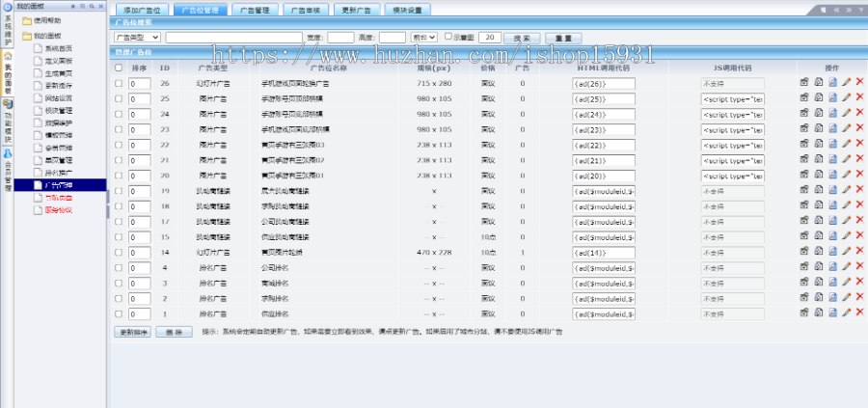Screen dimensions: 868x408
Task: Edit ad place 14 with the pencil
Action: click(x=847, y=251)
